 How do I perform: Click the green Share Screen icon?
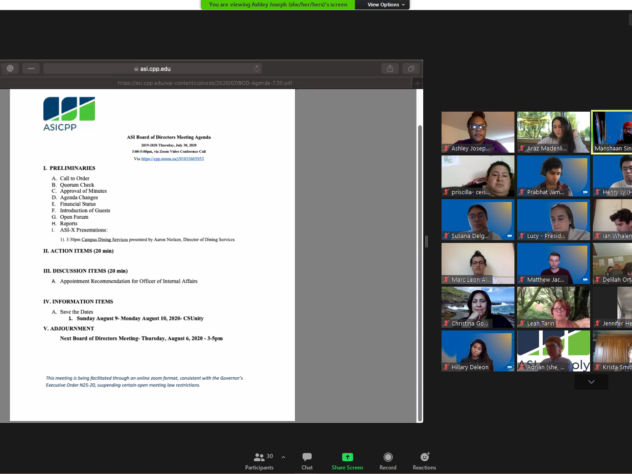[347, 457]
